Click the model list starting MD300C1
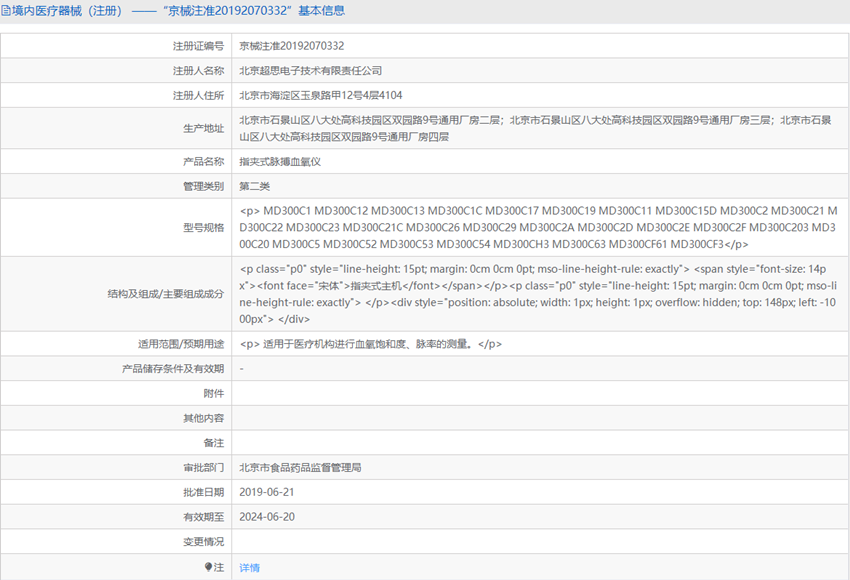 538,228
